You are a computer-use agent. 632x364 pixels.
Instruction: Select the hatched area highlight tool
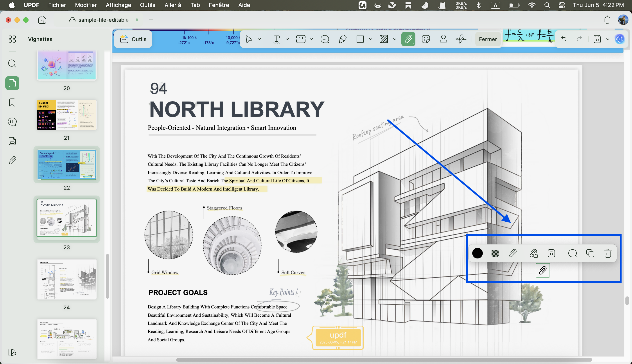384,39
